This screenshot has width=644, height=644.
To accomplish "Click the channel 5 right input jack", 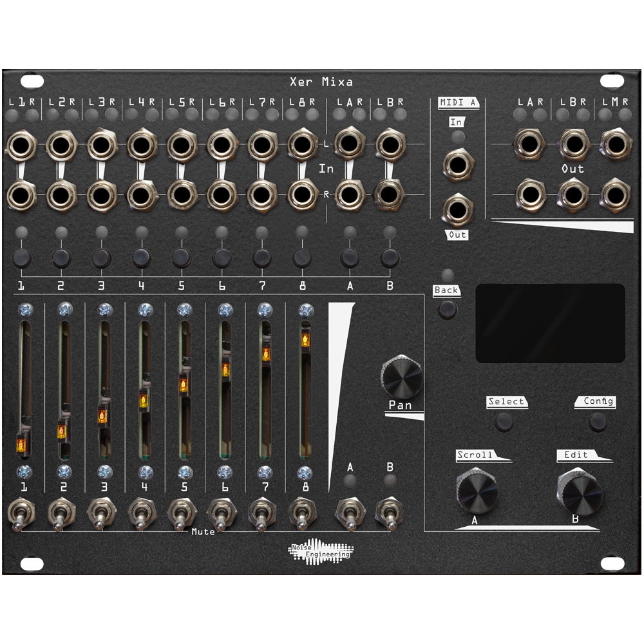I will (182, 195).
